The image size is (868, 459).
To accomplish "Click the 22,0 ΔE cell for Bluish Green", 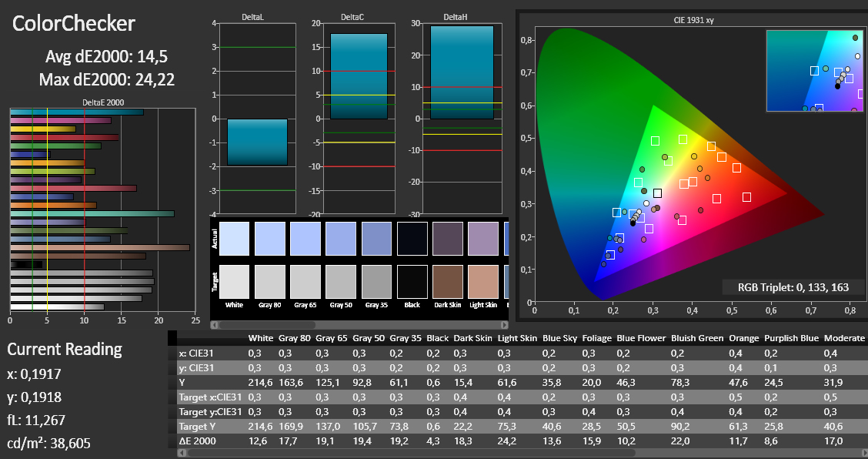I will coord(680,441).
